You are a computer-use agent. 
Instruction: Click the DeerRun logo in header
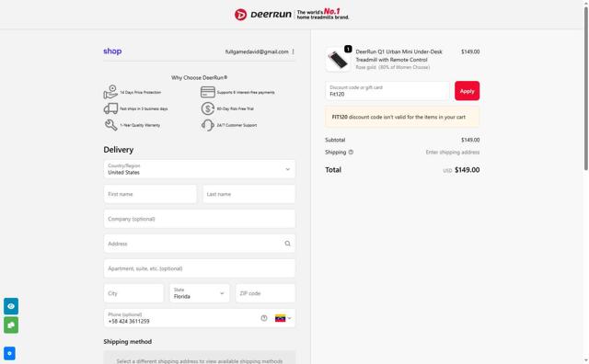pyautogui.click(x=292, y=15)
